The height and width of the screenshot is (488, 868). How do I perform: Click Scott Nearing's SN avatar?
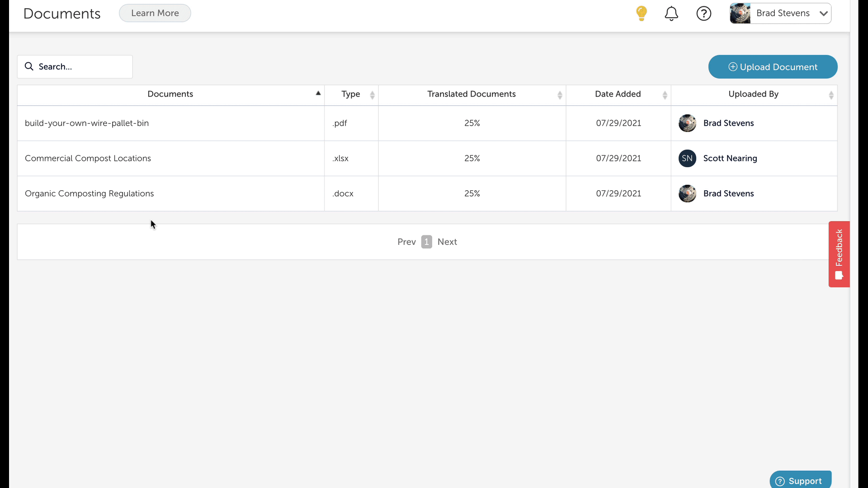click(x=687, y=158)
